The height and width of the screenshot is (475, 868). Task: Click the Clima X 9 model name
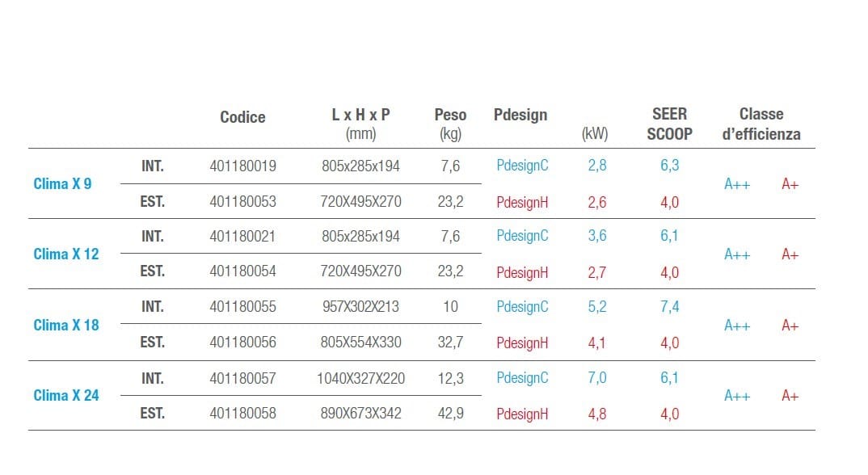click(62, 183)
